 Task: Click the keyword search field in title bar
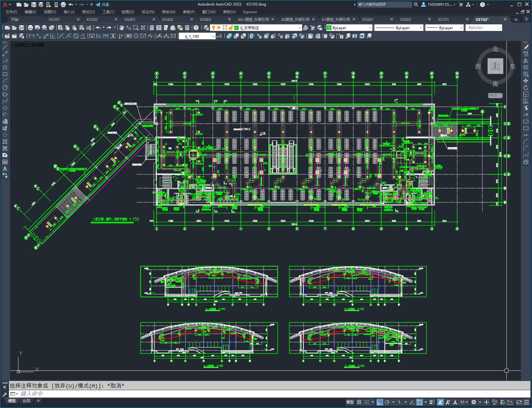point(384,5)
